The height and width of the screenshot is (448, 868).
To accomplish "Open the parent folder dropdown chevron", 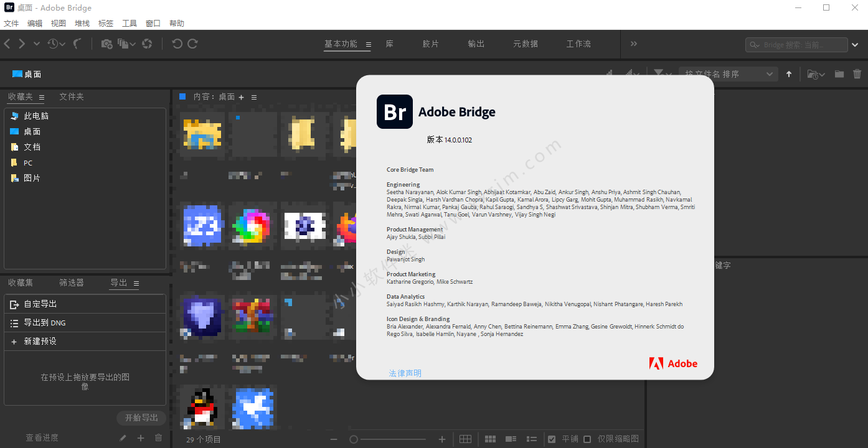I will (37, 44).
